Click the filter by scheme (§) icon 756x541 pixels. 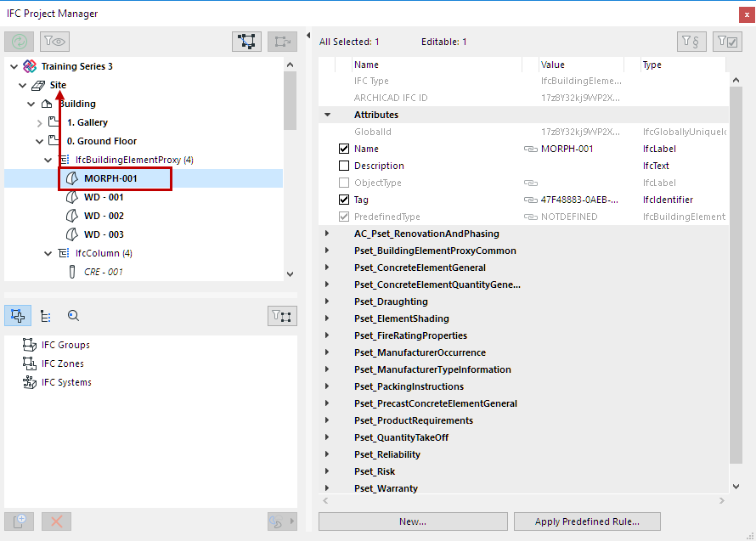click(x=691, y=42)
